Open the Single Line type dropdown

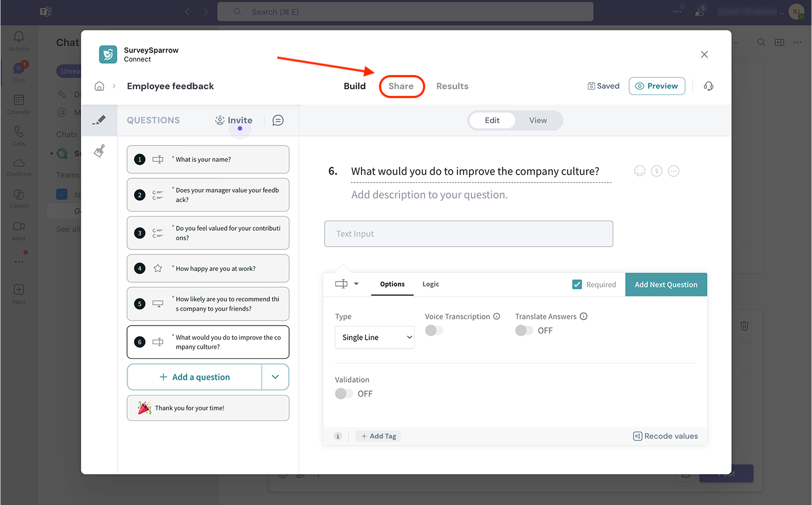[374, 337]
